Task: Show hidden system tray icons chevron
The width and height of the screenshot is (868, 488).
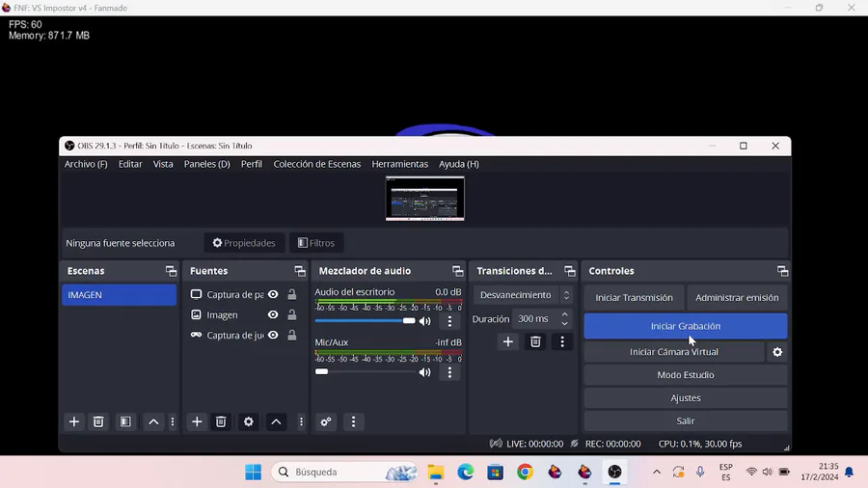Action: coord(657,472)
